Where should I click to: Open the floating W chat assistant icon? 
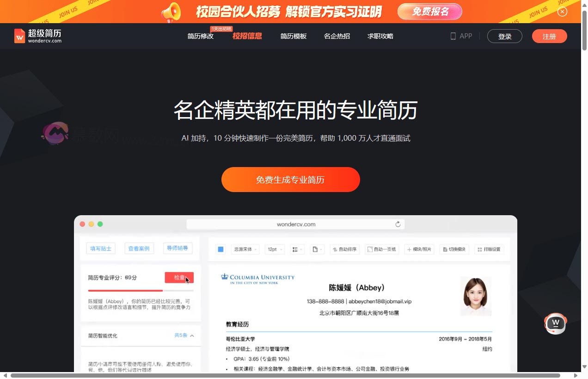[x=555, y=323]
